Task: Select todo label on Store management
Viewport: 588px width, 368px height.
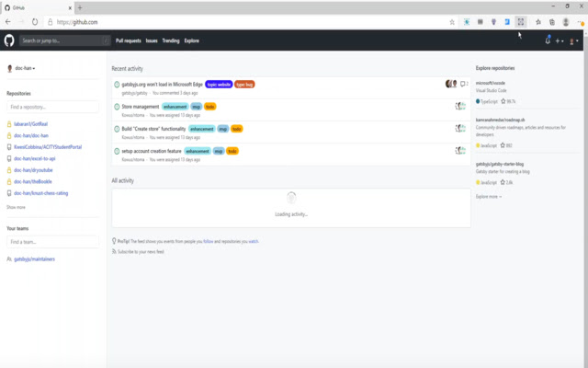Action: (210, 107)
